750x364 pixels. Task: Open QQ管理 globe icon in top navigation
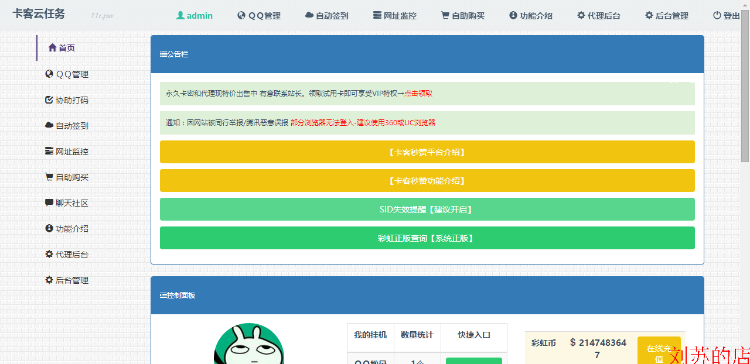[241, 15]
